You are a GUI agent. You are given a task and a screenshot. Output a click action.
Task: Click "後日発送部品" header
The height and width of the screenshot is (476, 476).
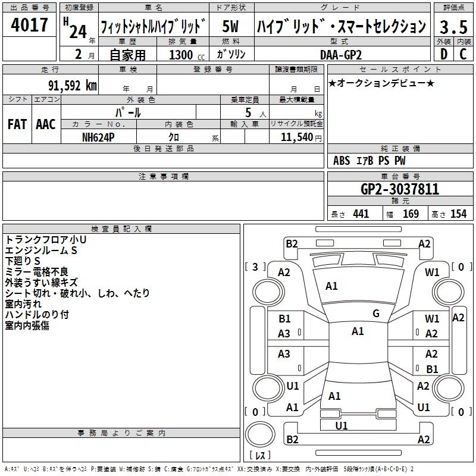coord(163,148)
